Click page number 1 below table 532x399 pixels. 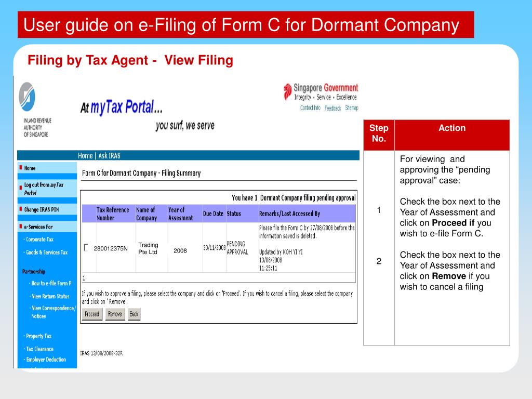pos(84,278)
